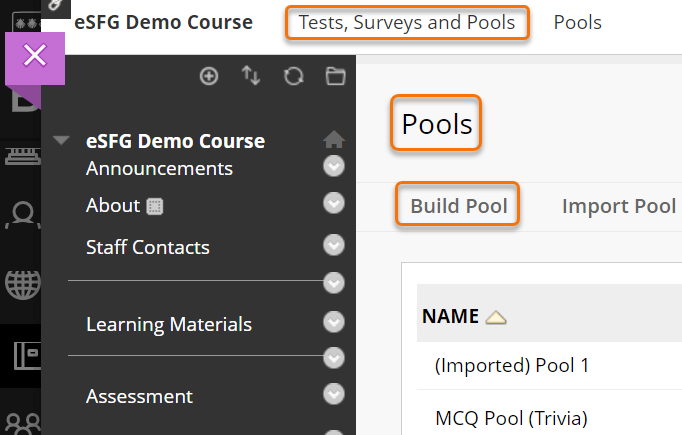The width and height of the screenshot is (682, 435).
Task: Open the Assessment options chevron
Action: click(x=334, y=395)
